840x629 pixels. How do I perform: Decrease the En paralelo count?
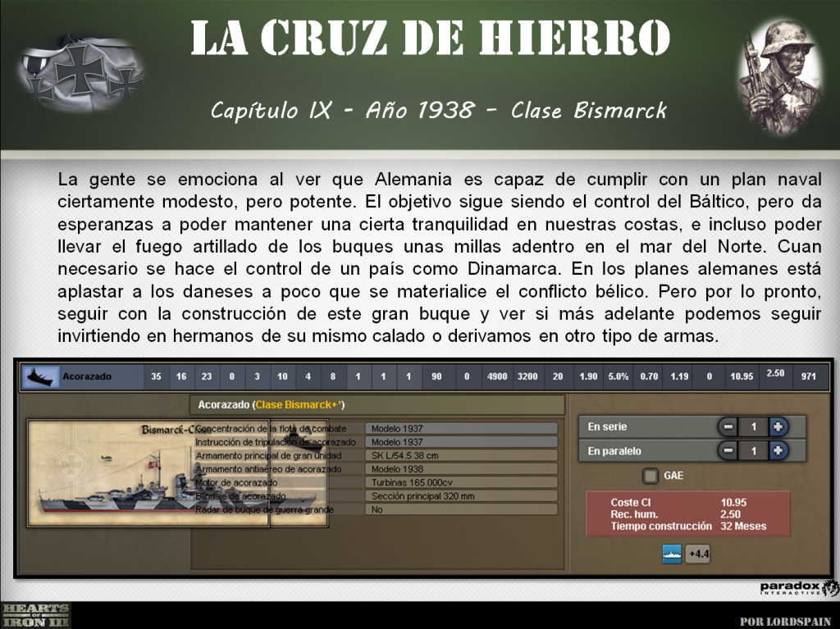click(728, 450)
